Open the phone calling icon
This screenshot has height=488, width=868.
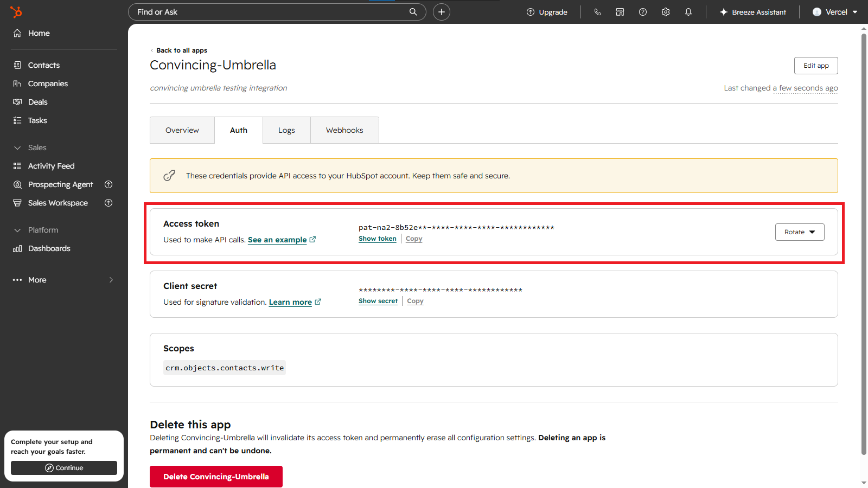coord(597,12)
